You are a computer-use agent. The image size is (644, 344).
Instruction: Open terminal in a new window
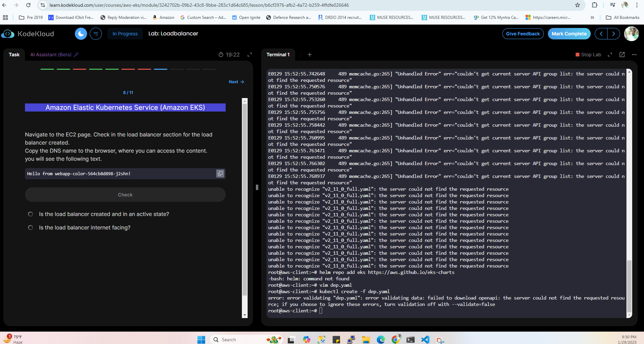tap(622, 55)
